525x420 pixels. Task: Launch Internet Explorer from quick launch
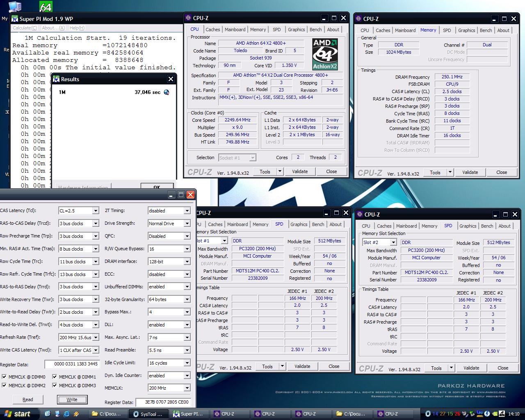[66, 414]
